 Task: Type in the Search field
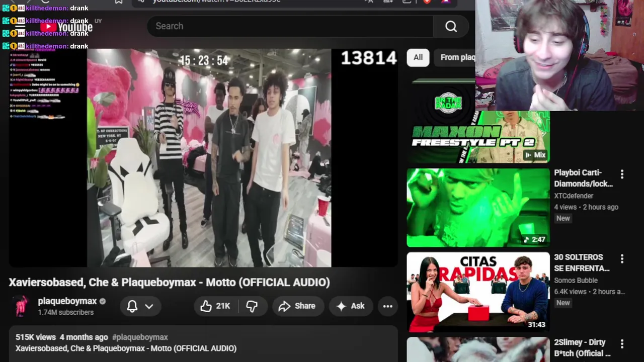[x=290, y=26]
